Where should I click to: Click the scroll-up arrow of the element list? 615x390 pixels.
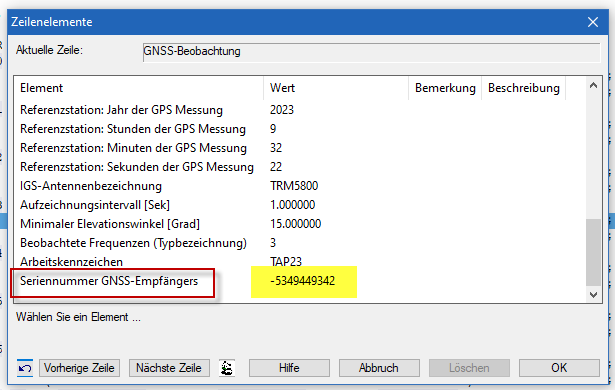pyautogui.click(x=593, y=86)
